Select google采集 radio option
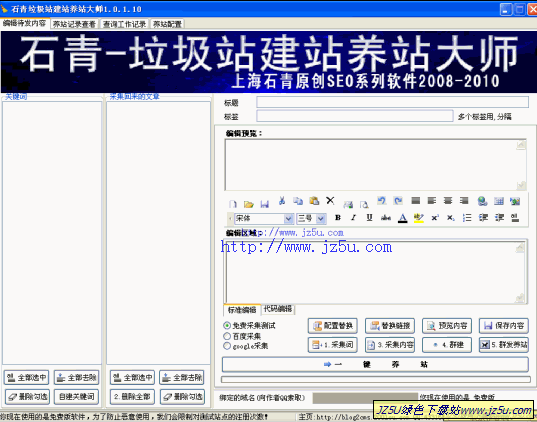Image resolution: width=537 pixels, height=422 pixels. [227, 346]
